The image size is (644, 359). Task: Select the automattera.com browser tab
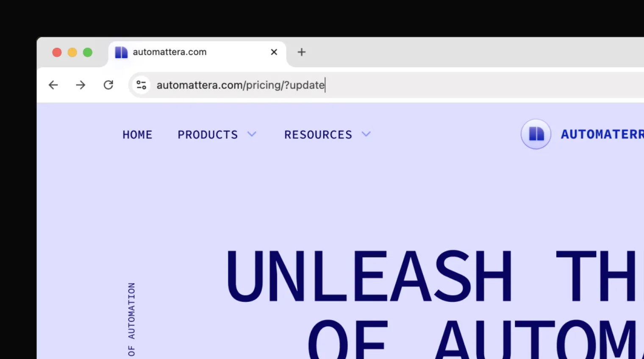click(x=197, y=53)
